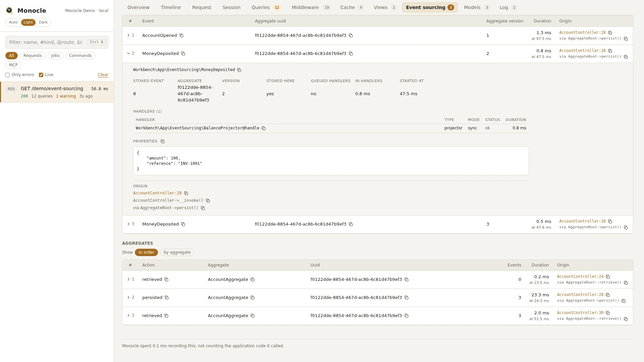This screenshot has width=644, height=362.
Task: Switch theme to Dark
Action: 43,22
